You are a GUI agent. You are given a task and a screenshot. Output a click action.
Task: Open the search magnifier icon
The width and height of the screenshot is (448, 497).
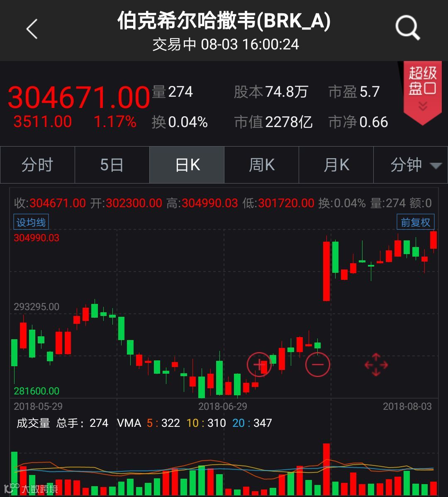coord(407,27)
